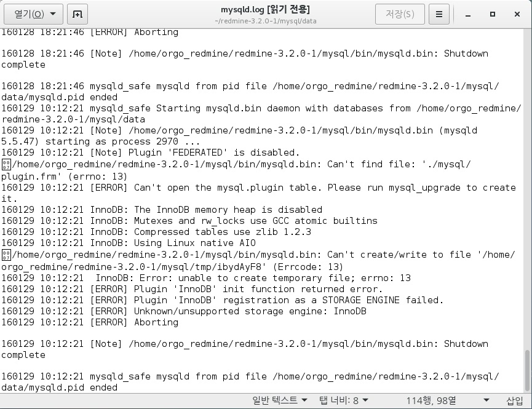532x409 pixels.
Task: Click the Plugin 'FEDERATED' is disabled line
Action: (x=151, y=153)
